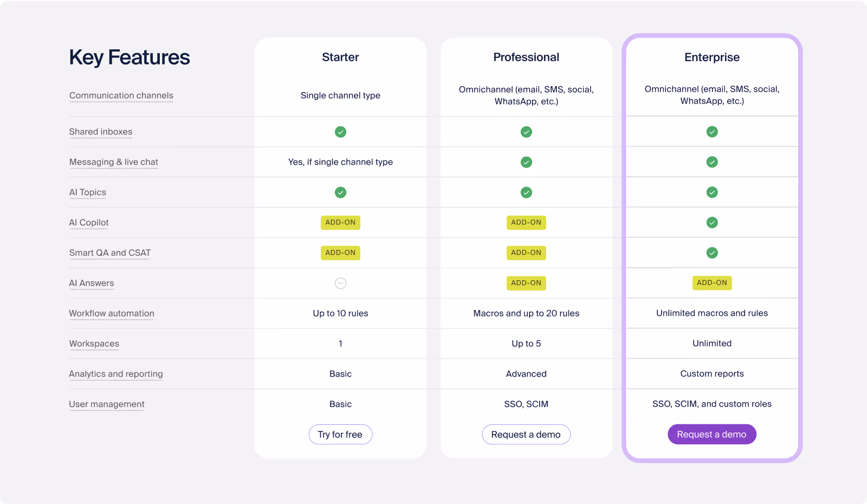This screenshot has height=504, width=867.
Task: Click Starter's AI Answers unavailable dash icon
Action: pyautogui.click(x=340, y=283)
